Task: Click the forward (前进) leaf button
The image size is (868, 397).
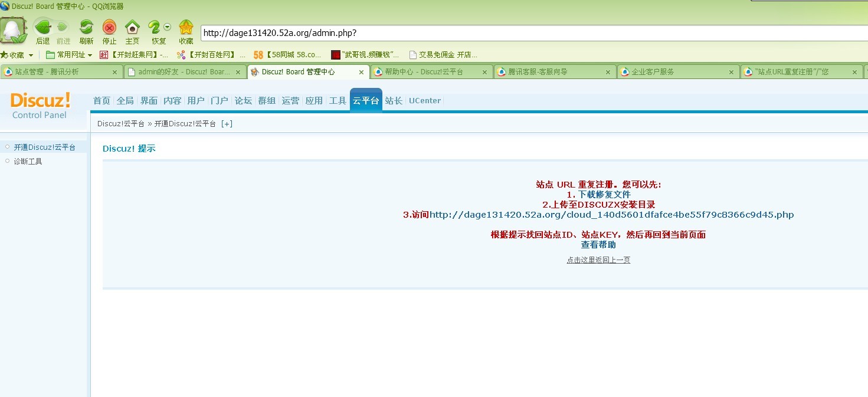Action: point(63,28)
